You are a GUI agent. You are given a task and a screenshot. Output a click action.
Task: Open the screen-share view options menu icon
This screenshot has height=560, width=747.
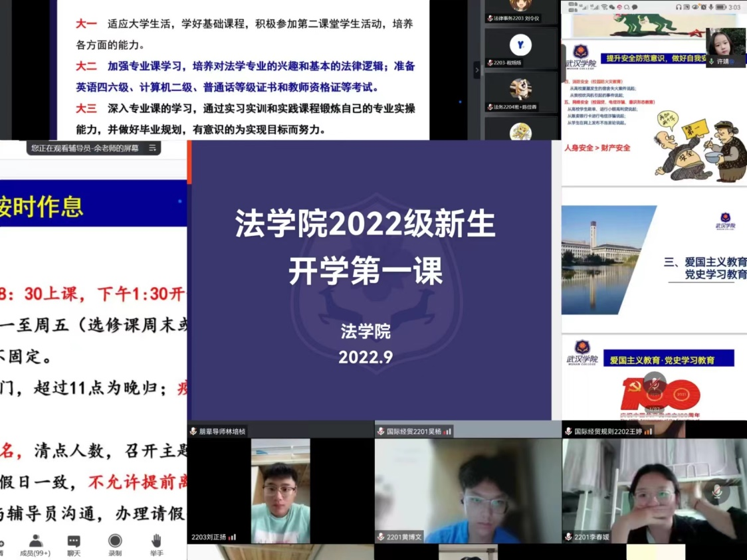click(152, 148)
